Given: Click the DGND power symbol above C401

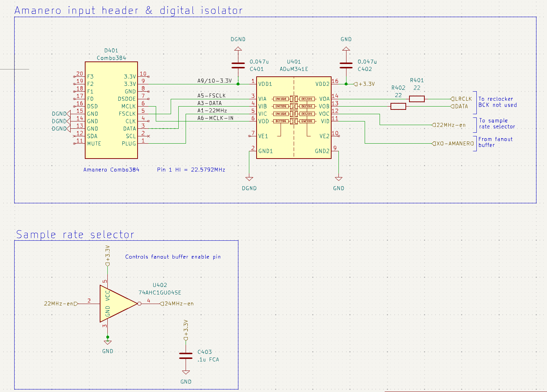Looking at the screenshot, I should pyautogui.click(x=238, y=48).
